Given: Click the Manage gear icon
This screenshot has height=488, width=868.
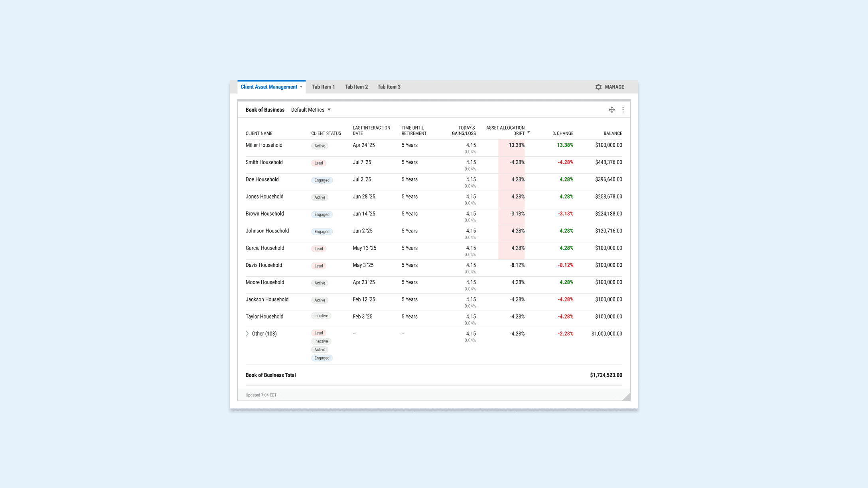Looking at the screenshot, I should tap(598, 87).
